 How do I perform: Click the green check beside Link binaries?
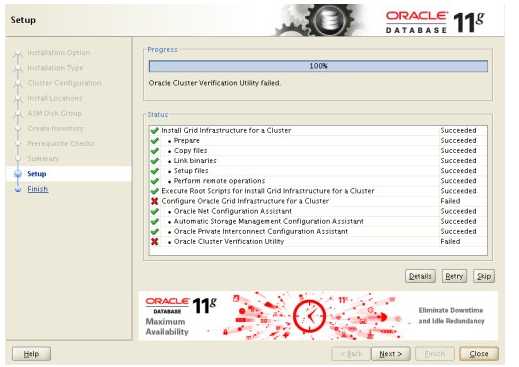coord(154,161)
